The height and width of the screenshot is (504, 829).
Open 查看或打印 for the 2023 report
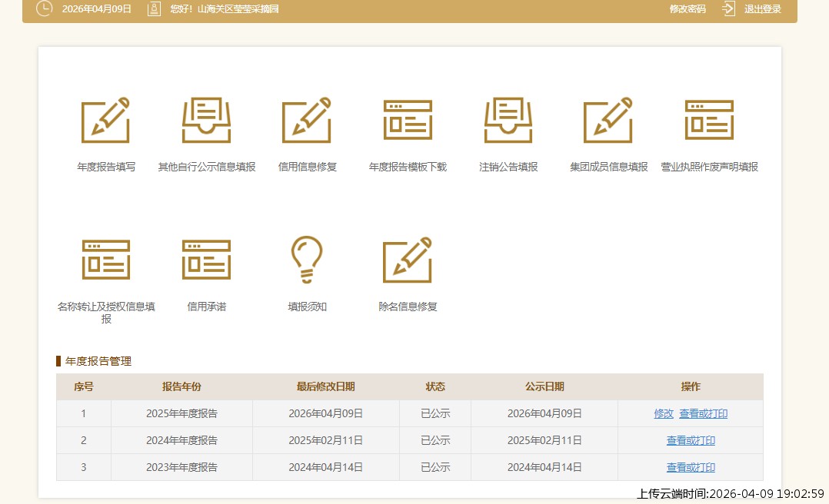click(x=691, y=467)
